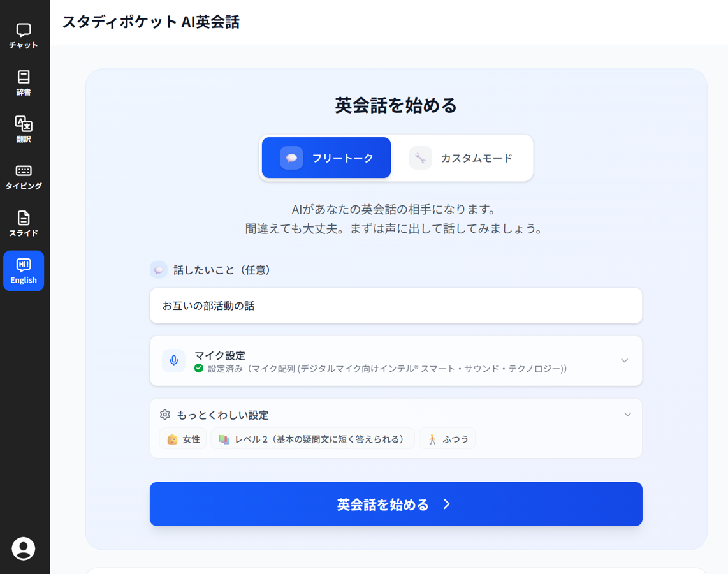
Task: Click the ふつう speed setting chip
Action: [448, 439]
